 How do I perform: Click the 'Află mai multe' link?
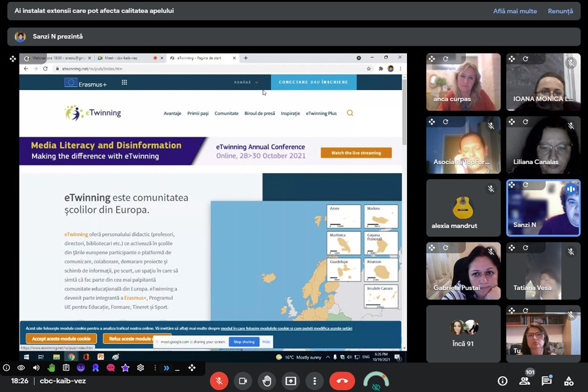(x=515, y=11)
